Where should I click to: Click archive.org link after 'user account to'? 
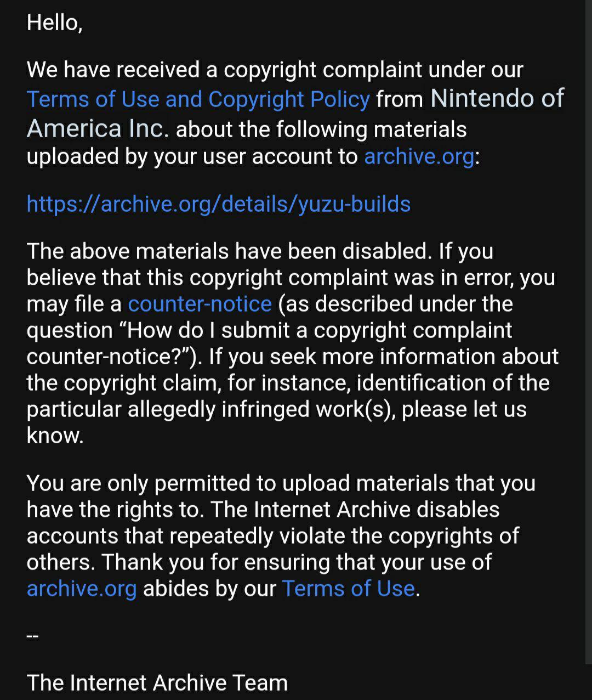pos(419,156)
